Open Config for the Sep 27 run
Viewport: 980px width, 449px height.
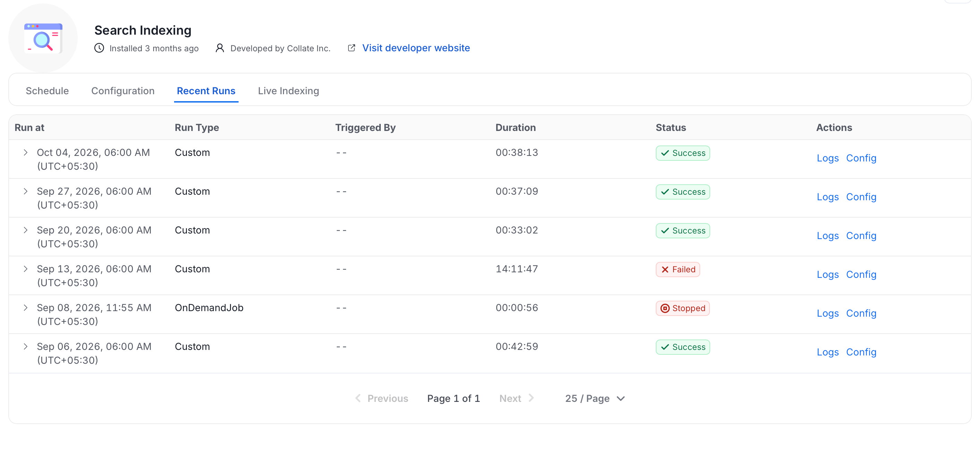pyautogui.click(x=861, y=196)
